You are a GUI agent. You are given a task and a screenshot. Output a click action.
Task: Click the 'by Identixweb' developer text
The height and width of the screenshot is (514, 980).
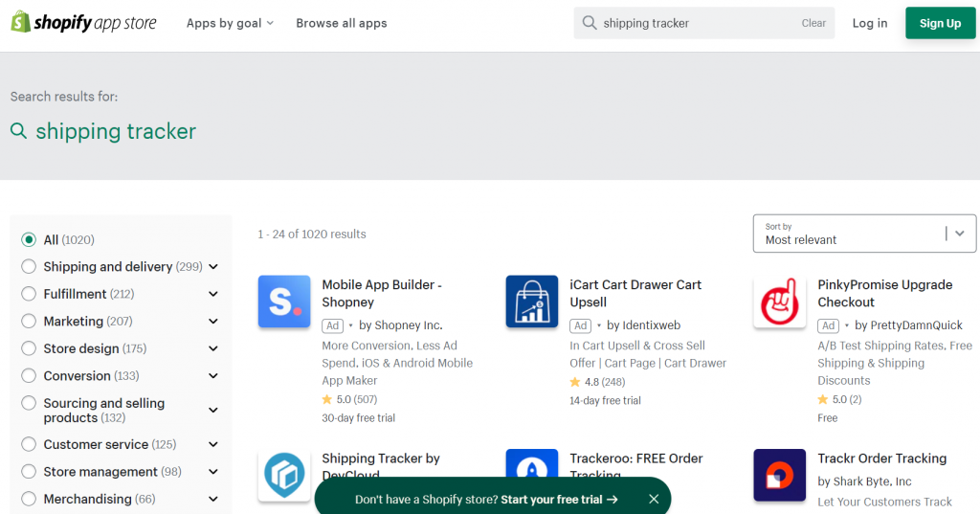click(643, 325)
